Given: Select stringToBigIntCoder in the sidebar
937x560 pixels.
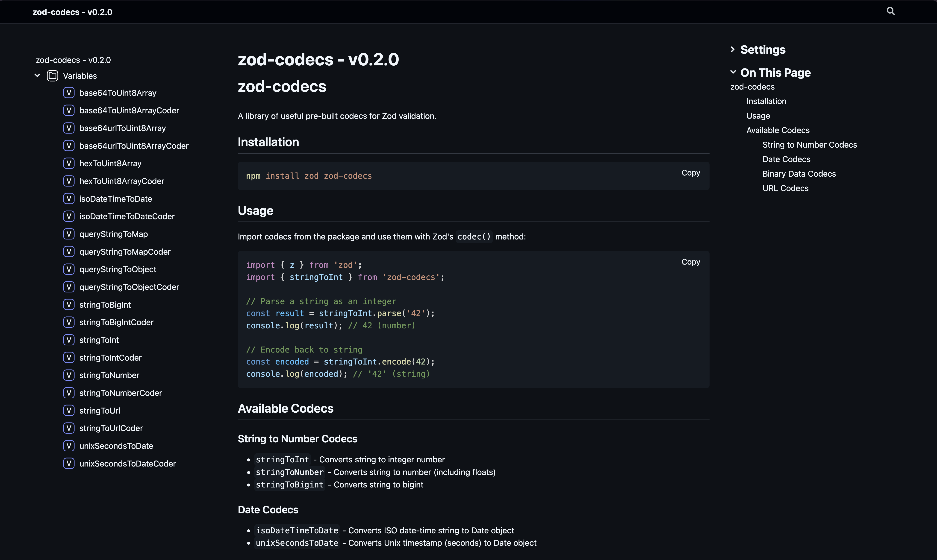Looking at the screenshot, I should tap(116, 322).
